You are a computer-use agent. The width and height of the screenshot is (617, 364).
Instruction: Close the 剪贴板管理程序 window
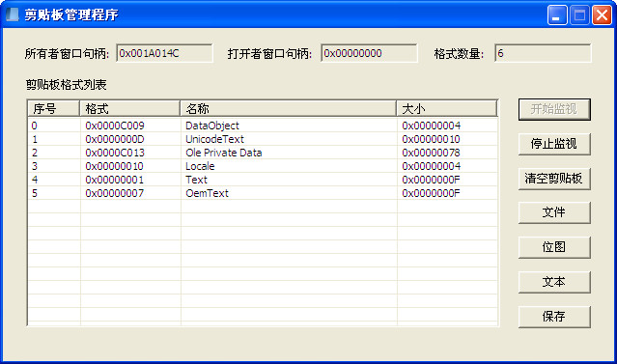point(602,14)
